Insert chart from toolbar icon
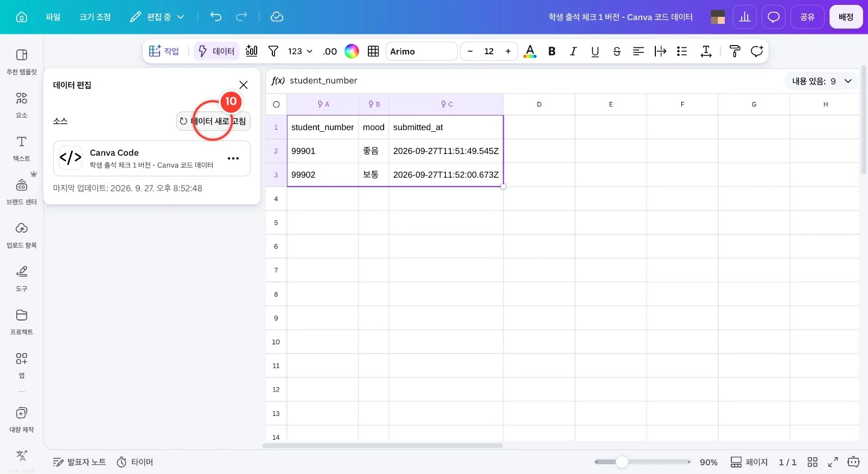The image size is (868, 474). pyautogui.click(x=252, y=51)
